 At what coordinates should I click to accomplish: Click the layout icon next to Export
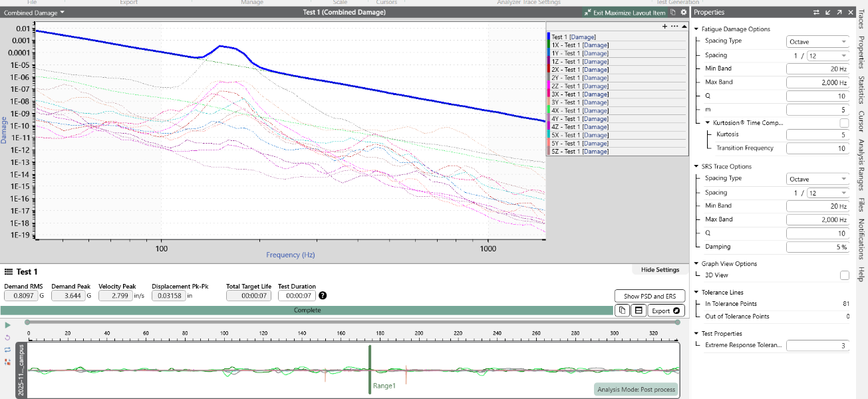tap(639, 311)
